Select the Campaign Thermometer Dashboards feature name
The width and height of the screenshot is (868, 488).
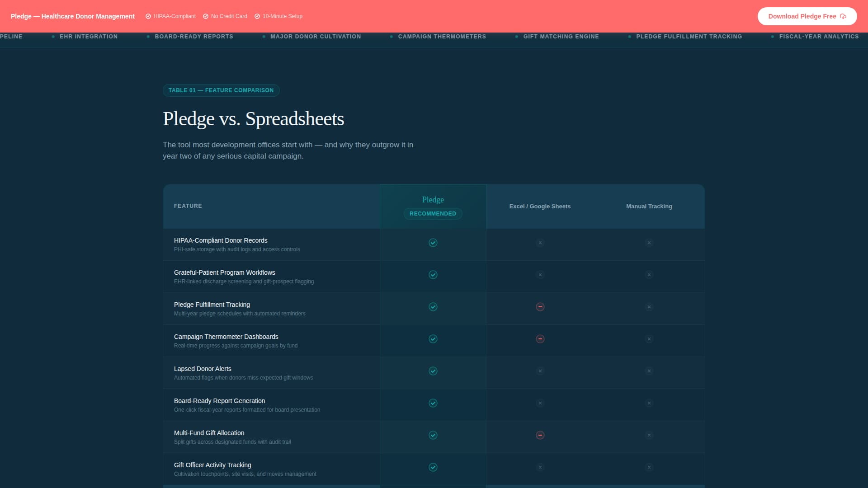(226, 337)
